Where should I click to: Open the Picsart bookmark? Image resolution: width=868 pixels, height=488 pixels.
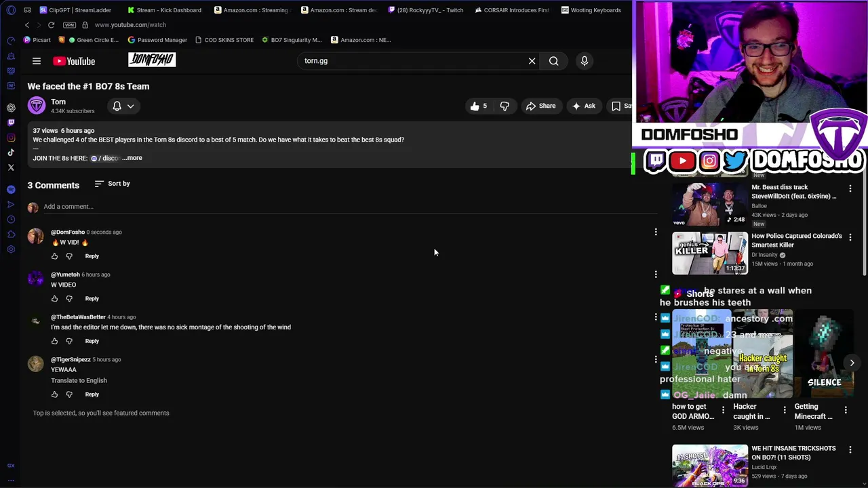point(37,40)
